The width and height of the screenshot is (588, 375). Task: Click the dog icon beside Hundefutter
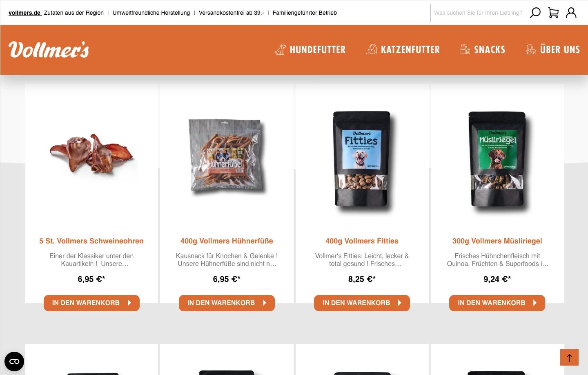pos(280,49)
